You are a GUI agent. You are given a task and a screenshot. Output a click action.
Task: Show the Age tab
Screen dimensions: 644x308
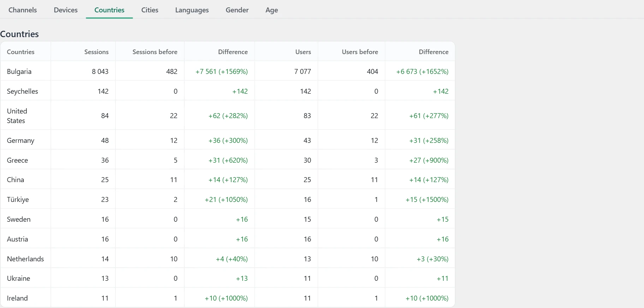[272, 10]
